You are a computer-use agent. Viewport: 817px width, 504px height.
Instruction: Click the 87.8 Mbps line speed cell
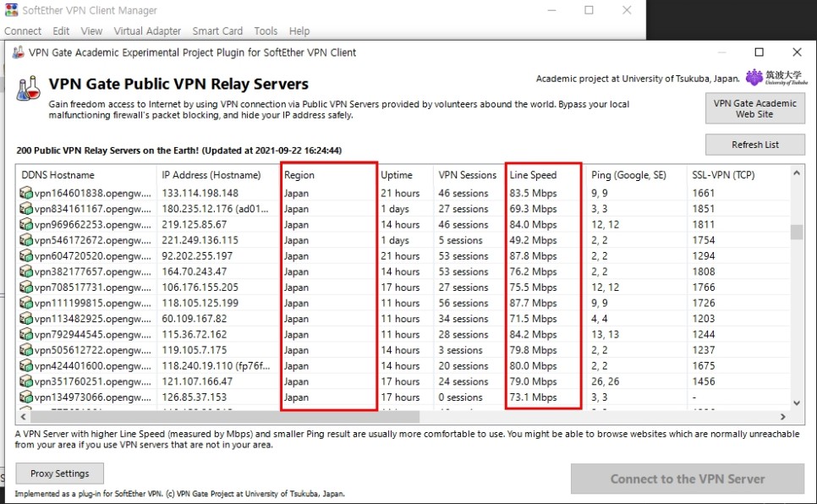[x=533, y=256]
